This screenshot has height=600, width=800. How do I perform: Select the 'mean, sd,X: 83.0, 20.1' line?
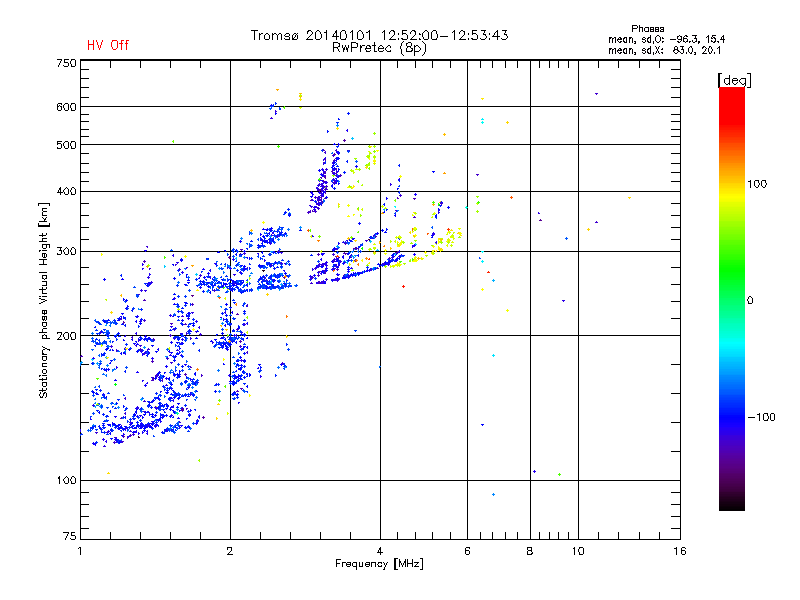coord(664,50)
